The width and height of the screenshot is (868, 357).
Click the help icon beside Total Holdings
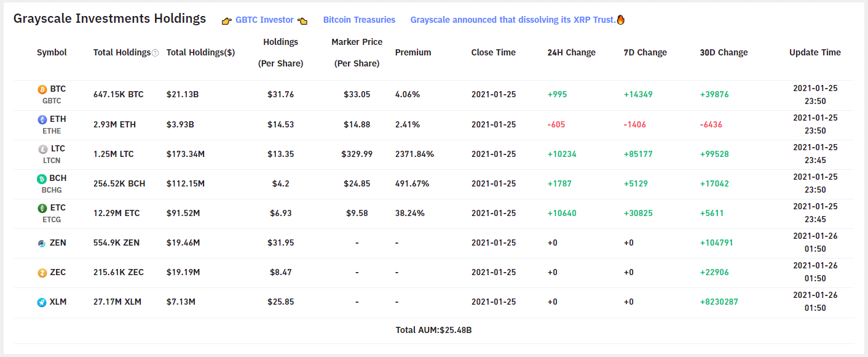(155, 53)
